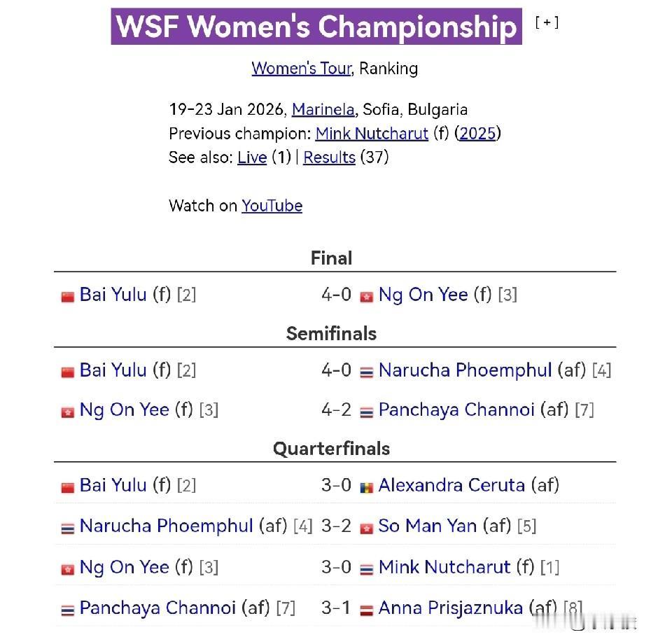Click Thailand flag beside Panchaya Channoi in Semifinals
This screenshot has height=644, width=651.
click(x=366, y=412)
